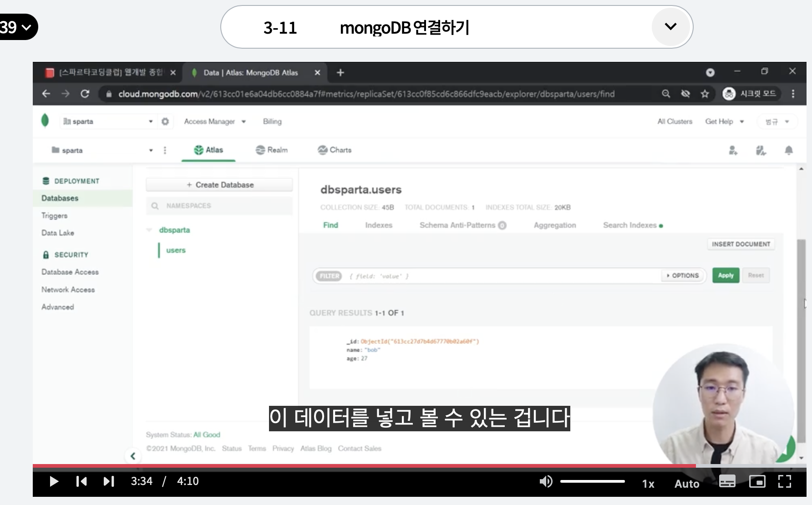Viewport: 812px width, 505px height.
Task: Open the Aggregation tab
Action: [x=555, y=225]
